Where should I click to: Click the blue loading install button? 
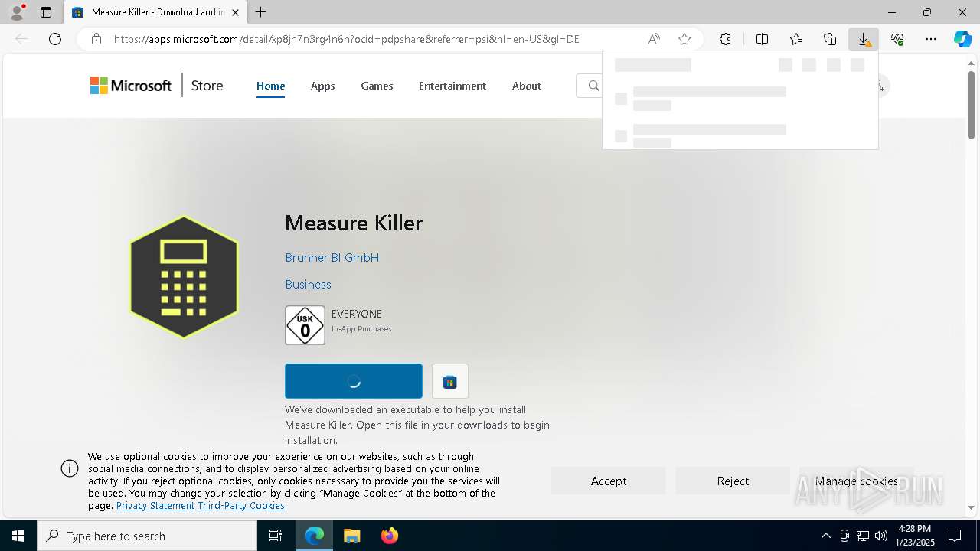click(353, 381)
